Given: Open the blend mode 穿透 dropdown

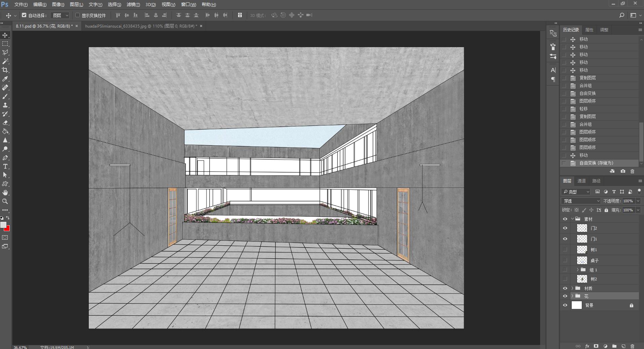Looking at the screenshot, I should (x=581, y=201).
